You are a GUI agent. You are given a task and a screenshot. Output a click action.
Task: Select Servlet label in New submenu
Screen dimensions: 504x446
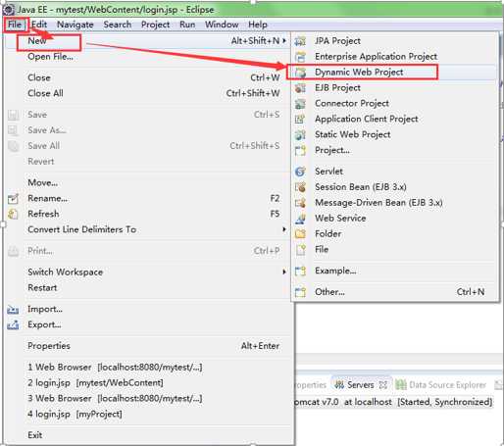[328, 172]
